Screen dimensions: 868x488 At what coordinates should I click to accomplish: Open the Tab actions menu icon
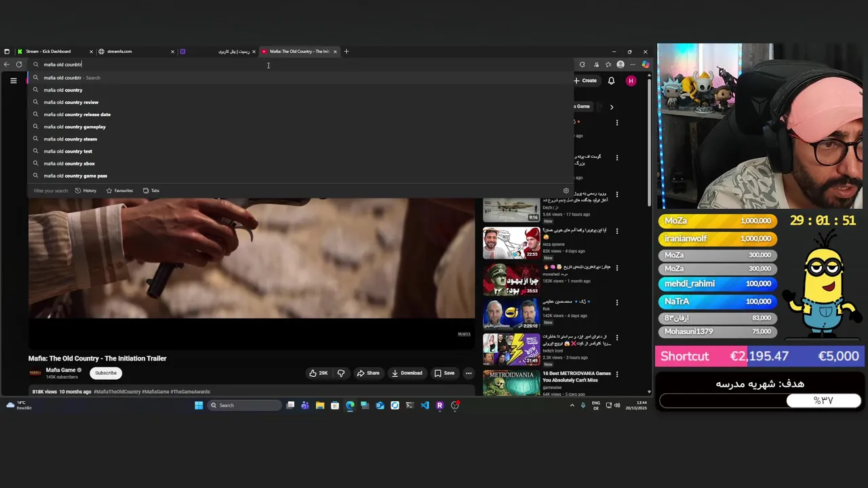point(7,52)
